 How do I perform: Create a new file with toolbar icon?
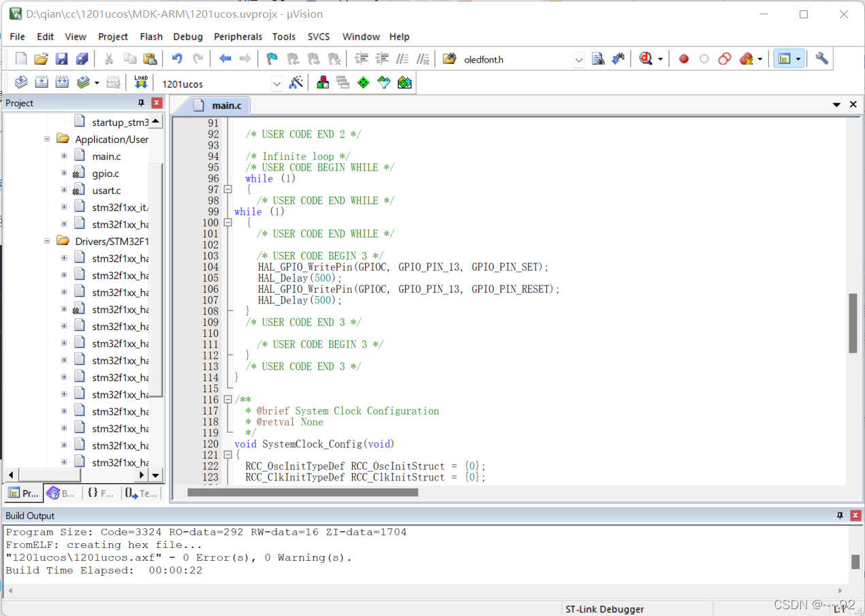[x=21, y=59]
